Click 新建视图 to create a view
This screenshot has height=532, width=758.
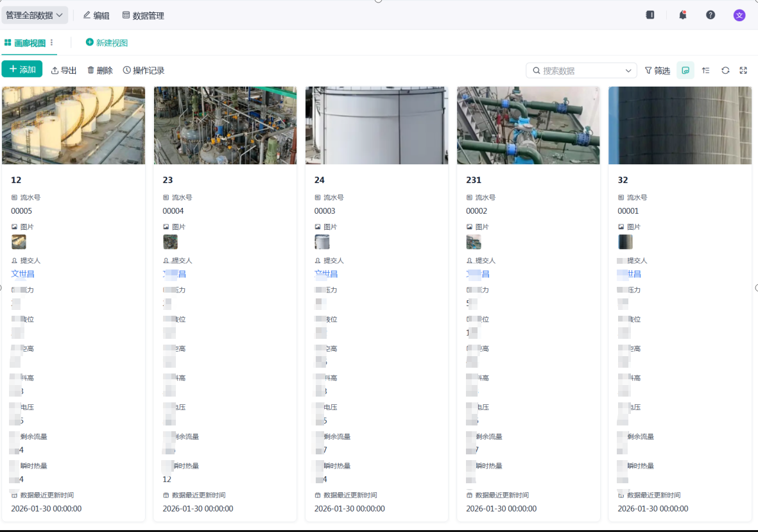[x=107, y=42]
